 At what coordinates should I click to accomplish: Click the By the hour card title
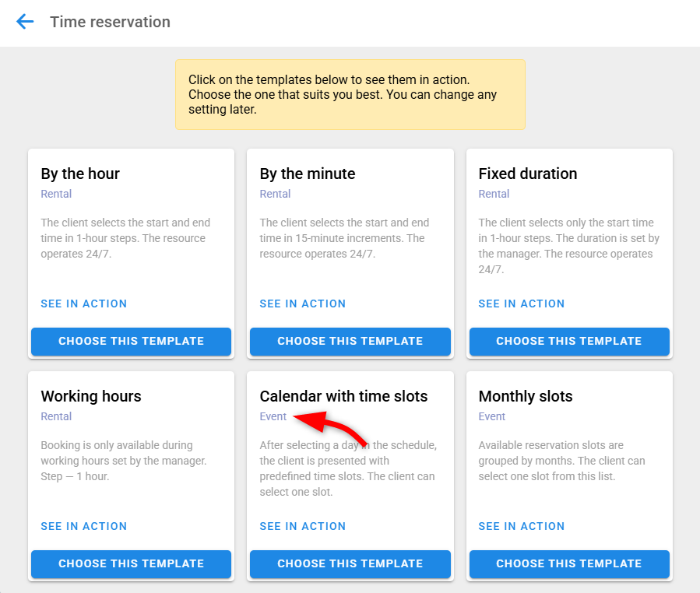click(x=80, y=174)
